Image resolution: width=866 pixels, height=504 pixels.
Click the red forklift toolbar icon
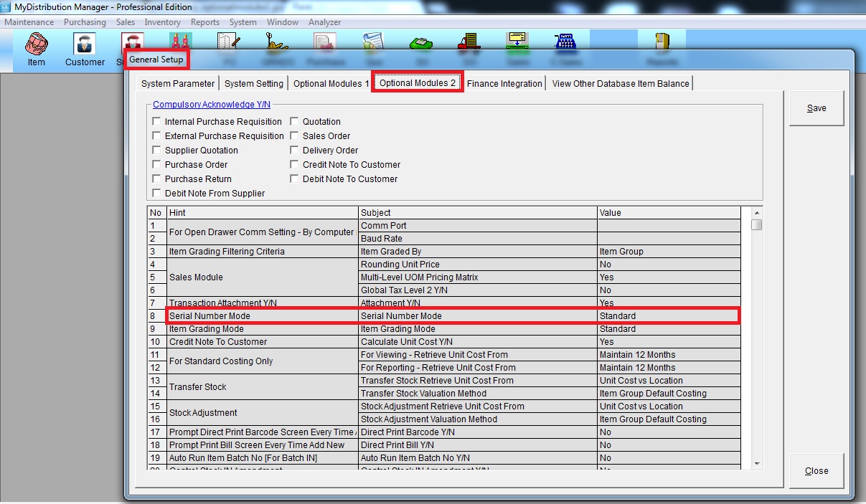469,42
